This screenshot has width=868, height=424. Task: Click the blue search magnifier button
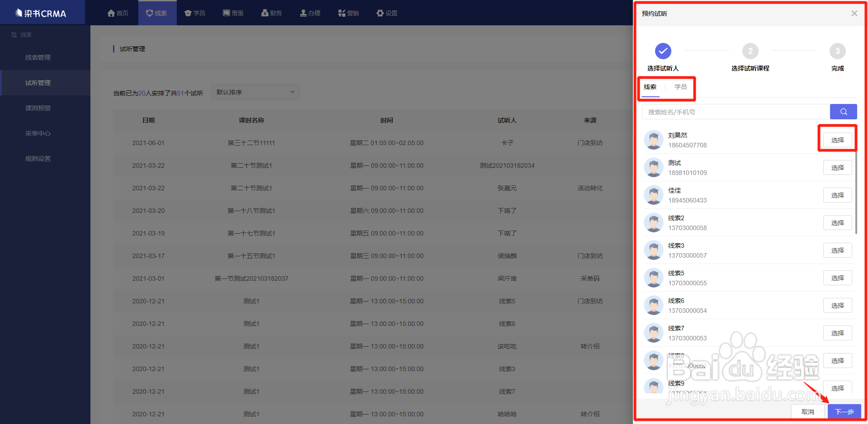pyautogui.click(x=844, y=112)
